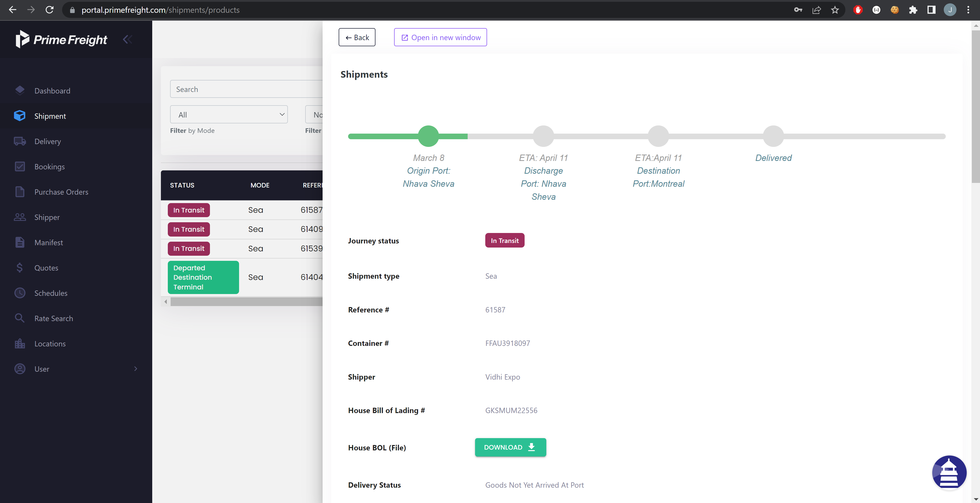The image size is (980, 503).
Task: Click the Quotes dollar icon
Action: (20, 268)
